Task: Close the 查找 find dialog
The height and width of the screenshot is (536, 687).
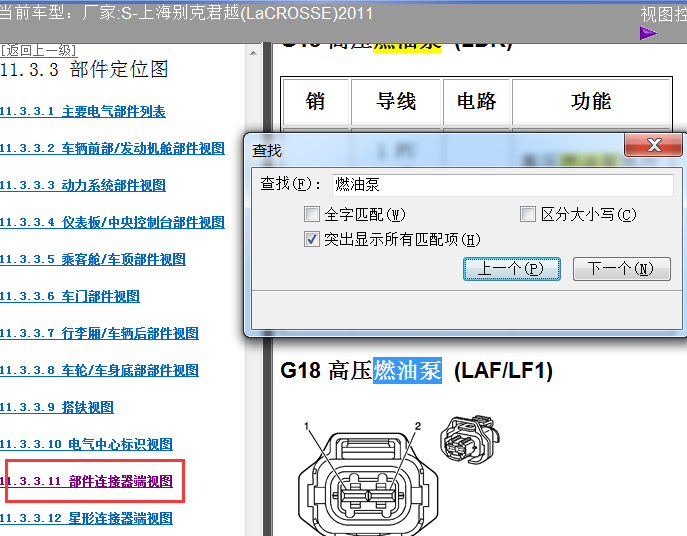Action: [x=653, y=145]
